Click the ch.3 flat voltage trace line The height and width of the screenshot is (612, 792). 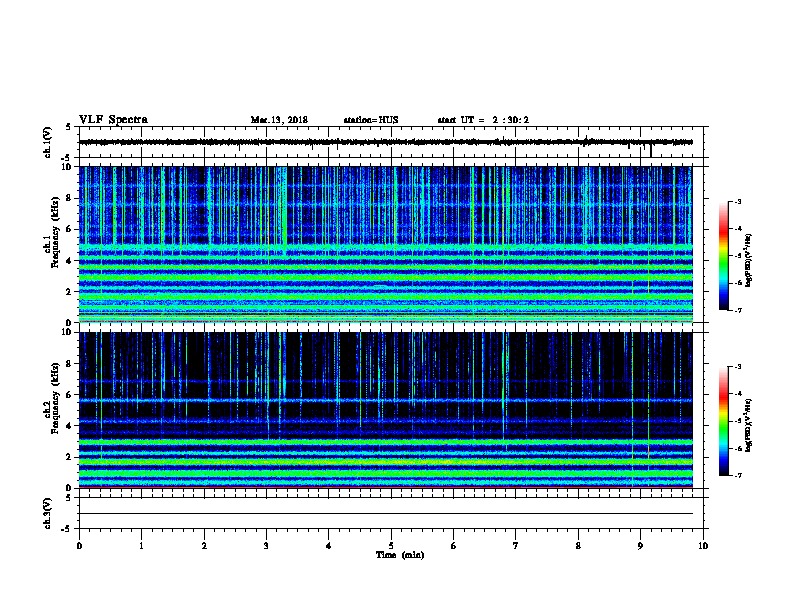click(x=386, y=514)
